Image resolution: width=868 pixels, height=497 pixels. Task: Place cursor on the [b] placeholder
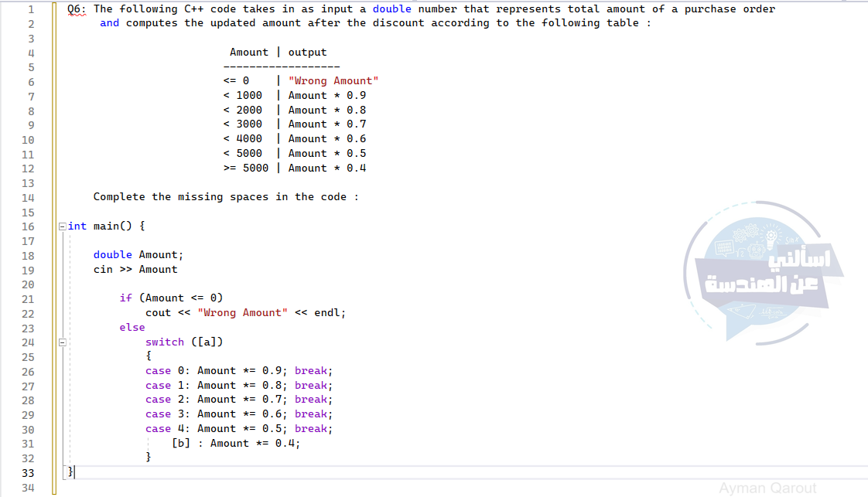(181, 443)
